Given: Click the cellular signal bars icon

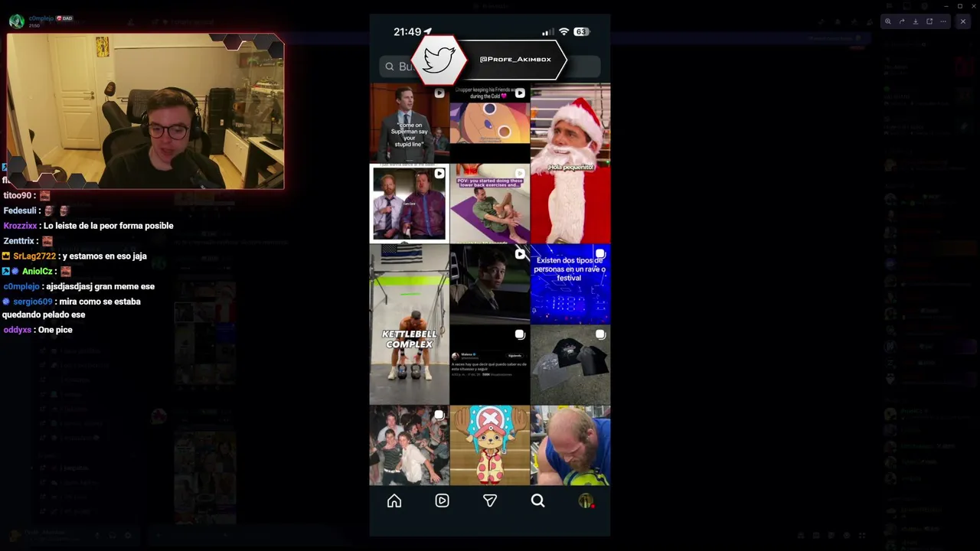Looking at the screenshot, I should tap(547, 32).
